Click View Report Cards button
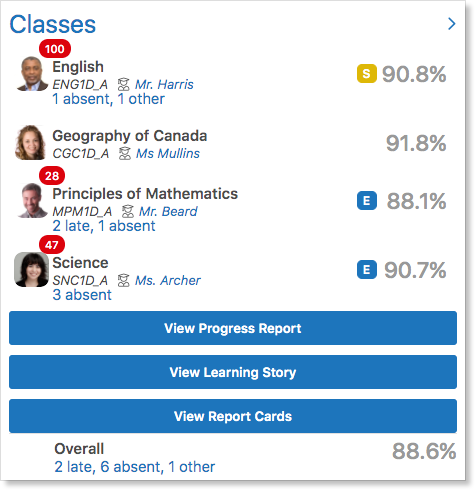The height and width of the screenshot is (491, 476). click(233, 416)
